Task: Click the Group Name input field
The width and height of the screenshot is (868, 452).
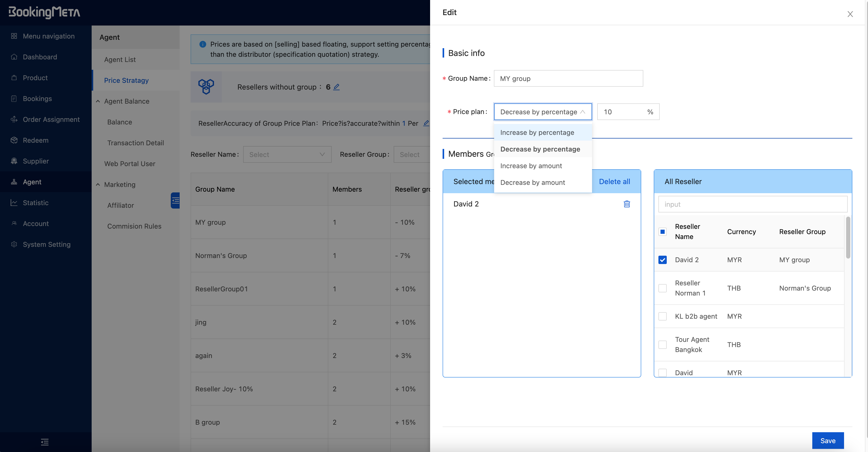Action: [568, 79]
